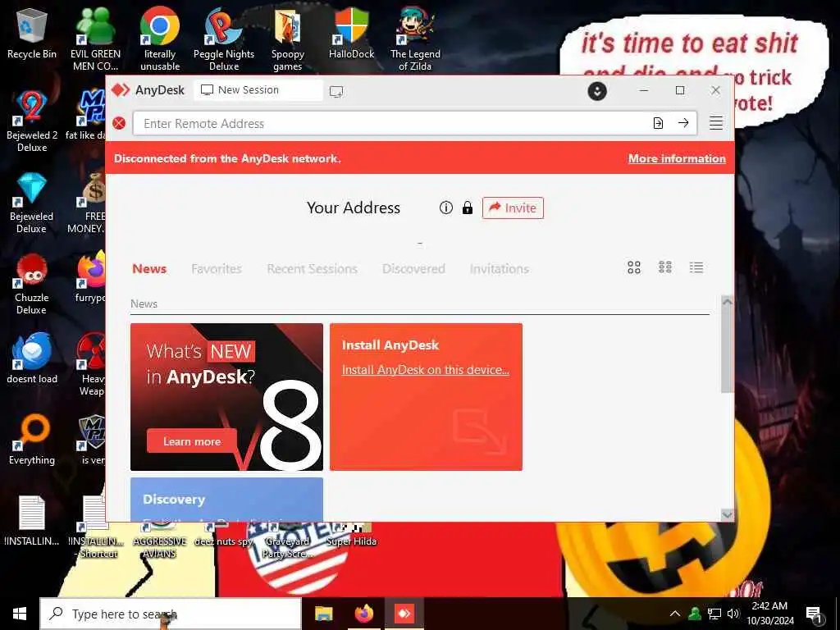Click the volume tray icon
The image size is (840, 630).
click(733, 614)
